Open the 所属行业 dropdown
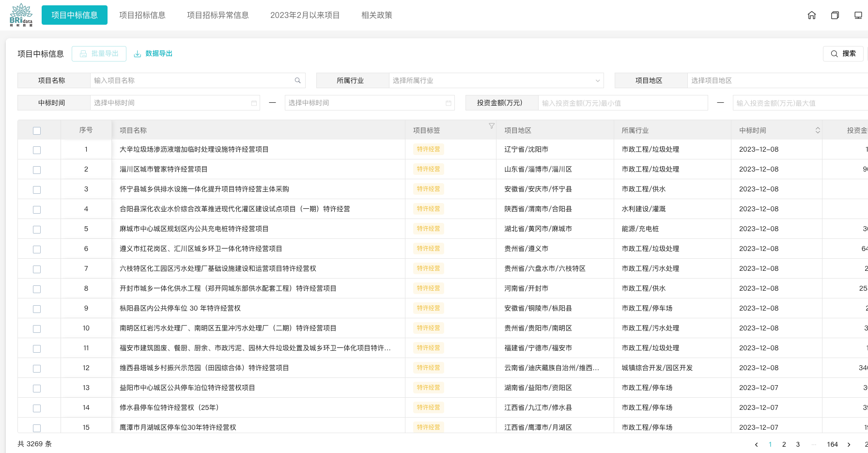This screenshot has height=453, width=868. 496,80
